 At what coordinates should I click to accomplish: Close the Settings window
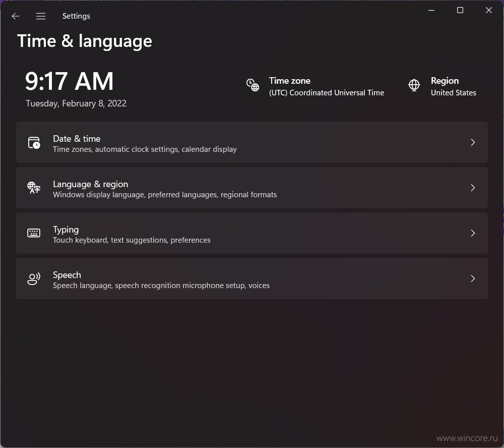point(488,10)
